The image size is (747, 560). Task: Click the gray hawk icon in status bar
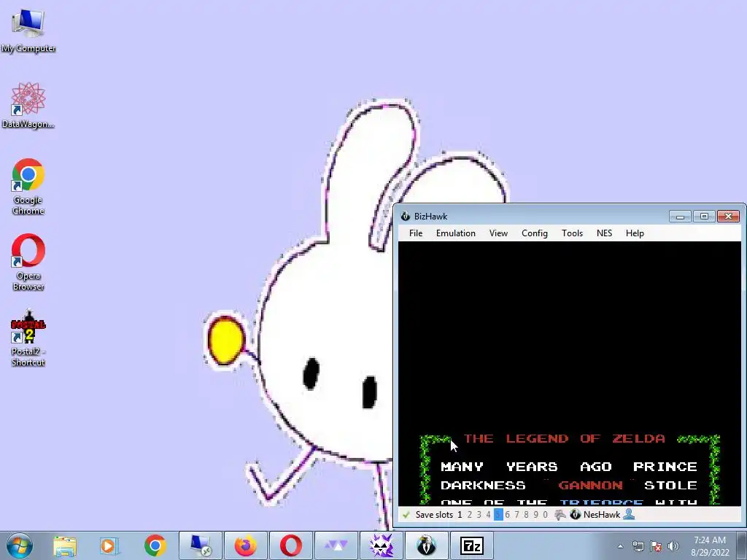click(560, 515)
